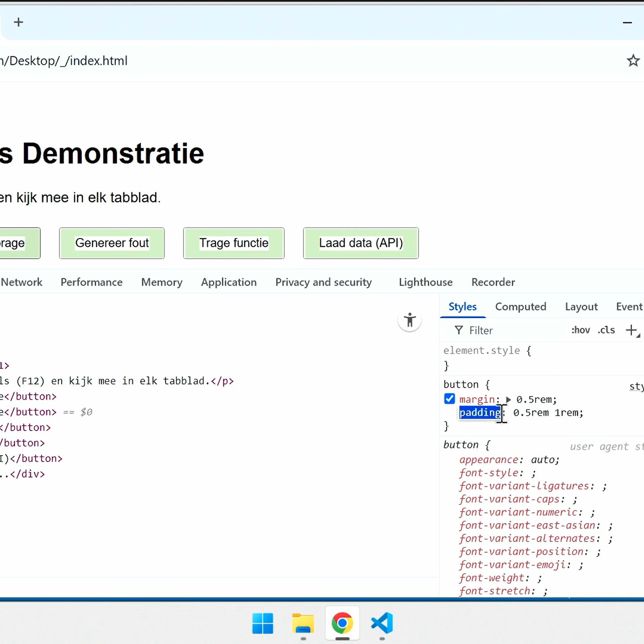Click the accessibility figure icon in Elements panel
The height and width of the screenshot is (644, 644).
[x=409, y=320]
